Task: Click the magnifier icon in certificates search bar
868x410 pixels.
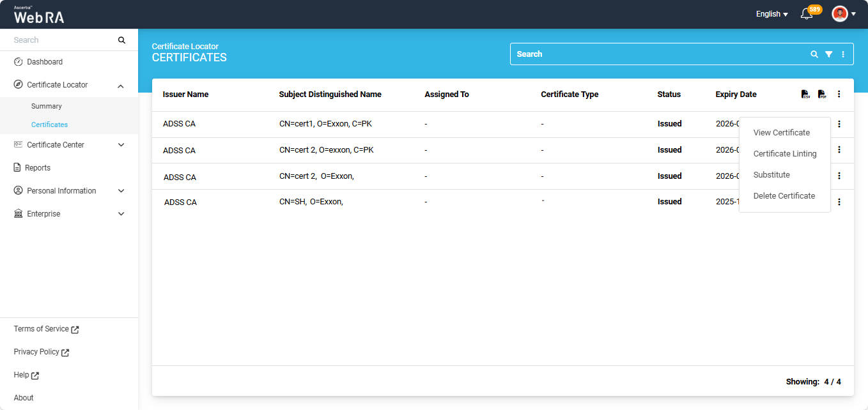Action: tap(814, 54)
